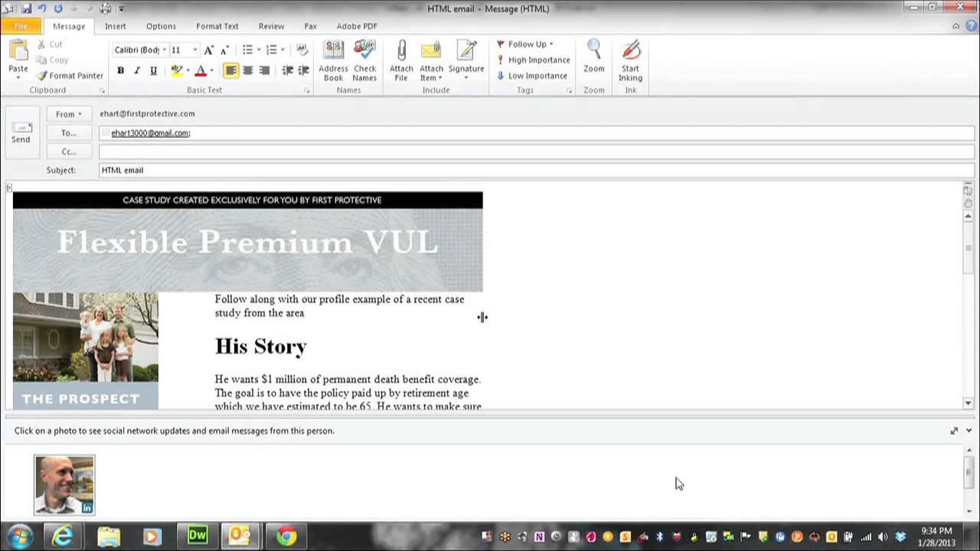Screen dimensions: 980x551
Task: Open the Address Book
Action: tap(333, 61)
